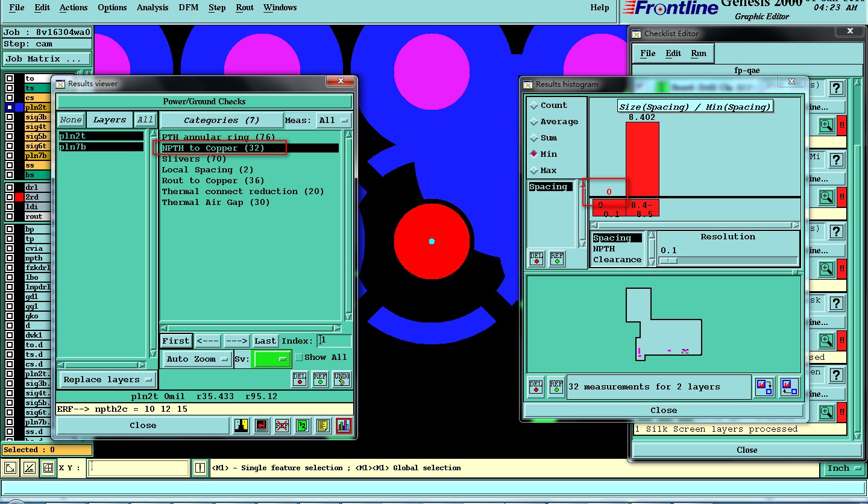Screen dimensions: 868x504
Task: Select the Average radio option
Action: coord(533,122)
